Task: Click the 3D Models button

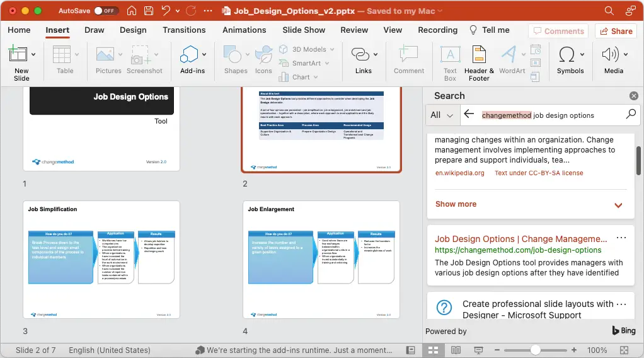Action: click(306, 49)
